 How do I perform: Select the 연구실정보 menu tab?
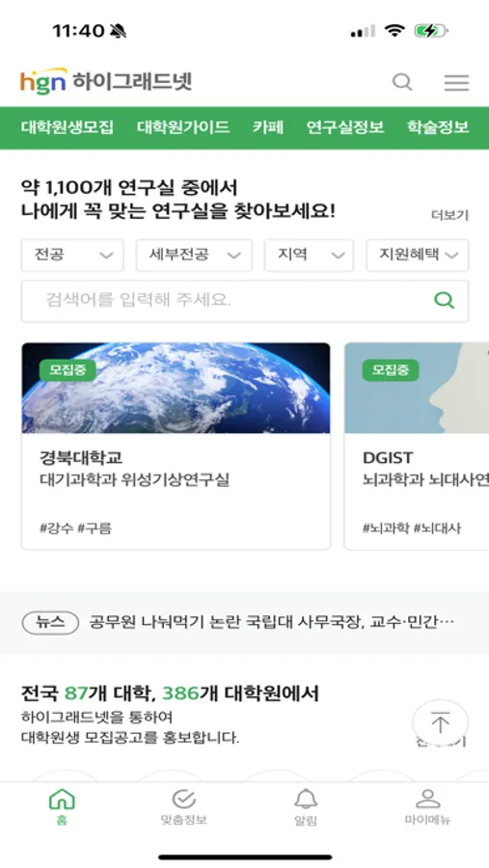click(345, 127)
